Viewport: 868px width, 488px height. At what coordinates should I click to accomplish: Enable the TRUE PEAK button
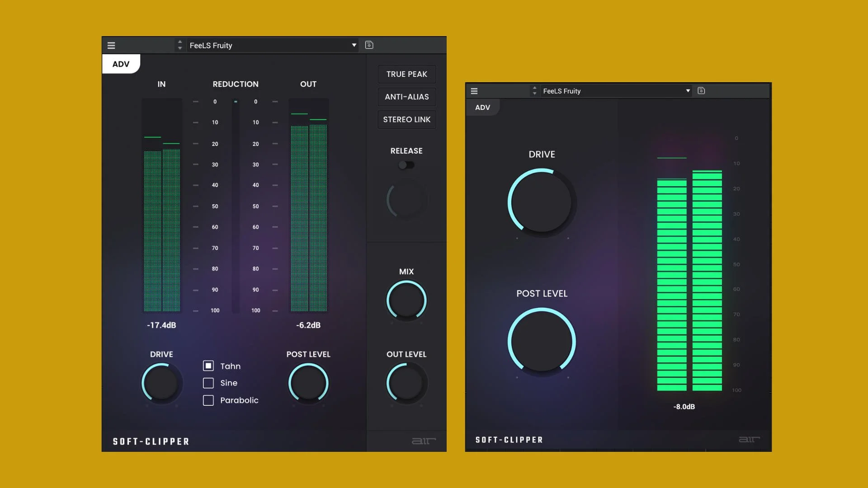click(406, 74)
